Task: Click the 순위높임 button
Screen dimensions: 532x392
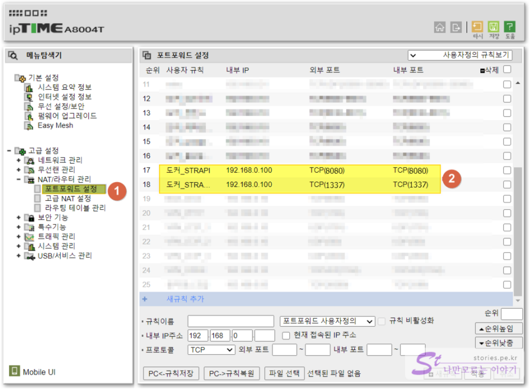Action: point(499,329)
